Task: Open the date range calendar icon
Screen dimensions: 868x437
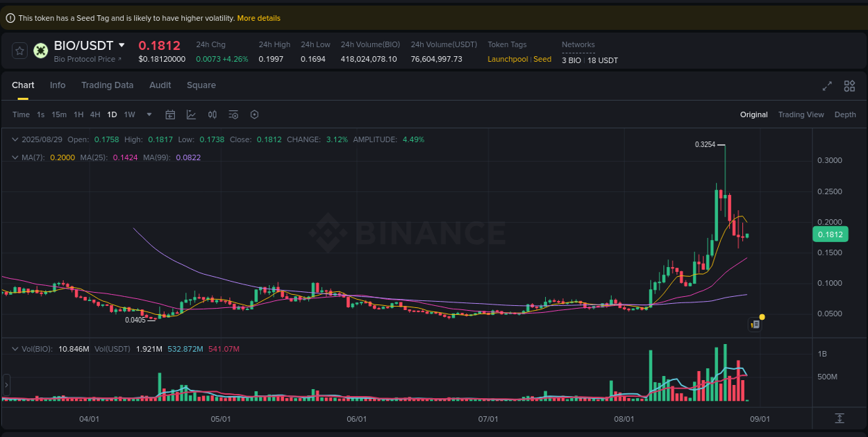Action: 170,114
